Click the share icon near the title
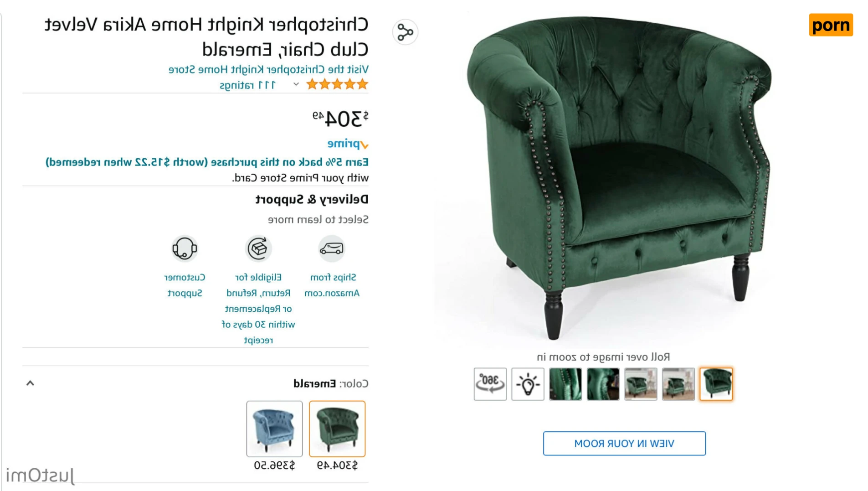Image resolution: width=868 pixels, height=491 pixels. coord(405,32)
